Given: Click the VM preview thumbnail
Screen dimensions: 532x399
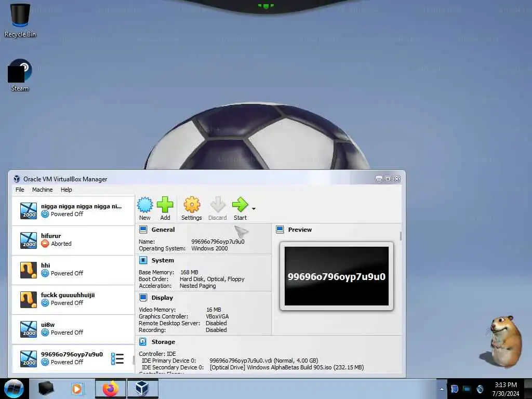Looking at the screenshot, I should pos(337,276).
